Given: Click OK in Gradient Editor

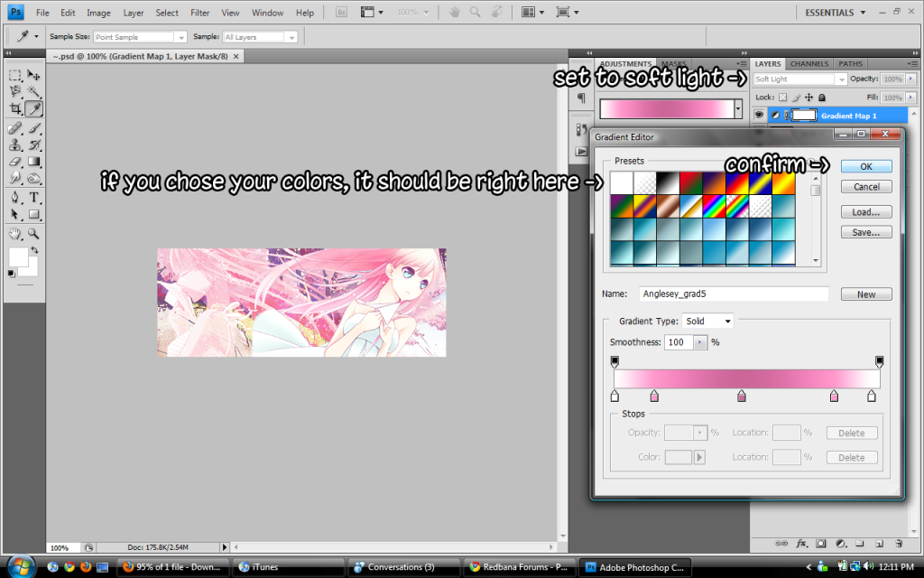Looking at the screenshot, I should (x=866, y=166).
